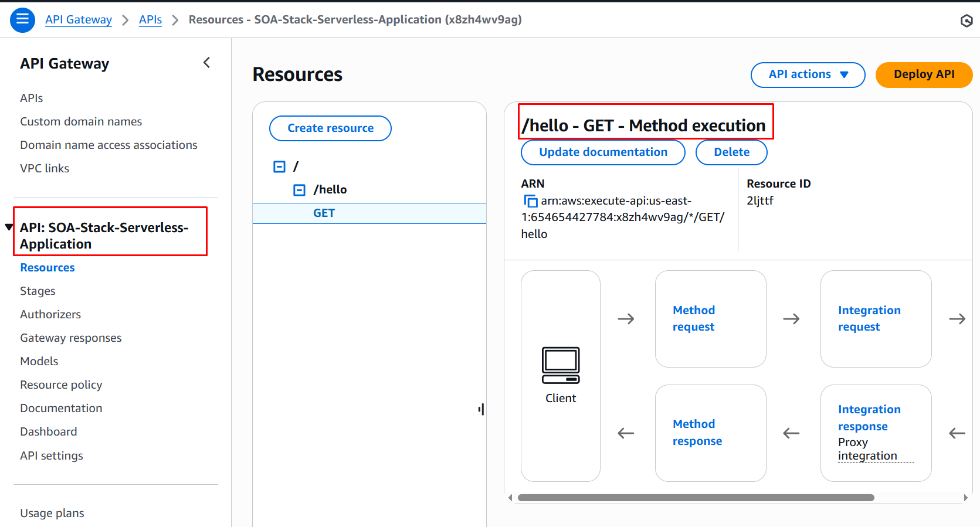980x527 pixels.
Task: Collapse the SOA-Stack-Serverless-Application API section
Action: click(x=9, y=227)
